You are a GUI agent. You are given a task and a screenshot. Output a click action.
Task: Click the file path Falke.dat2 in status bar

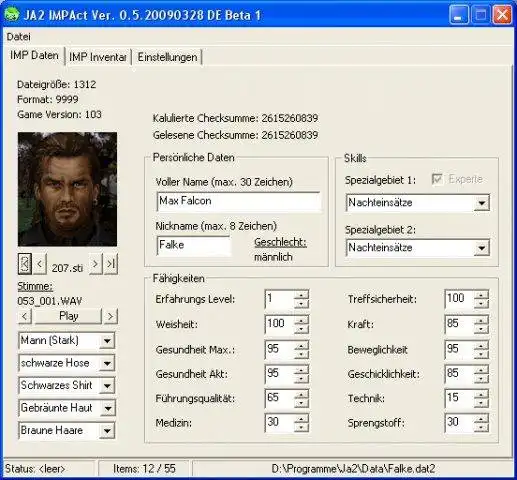(353, 469)
